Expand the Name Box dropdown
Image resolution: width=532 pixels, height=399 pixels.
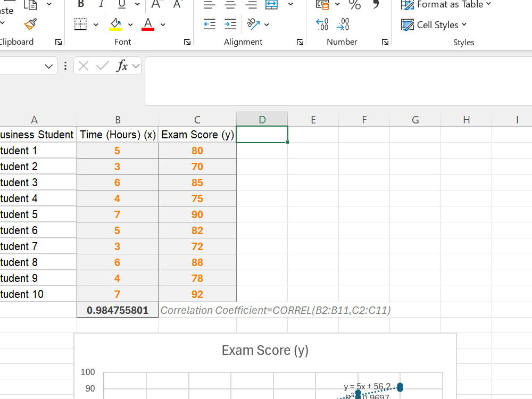click(x=49, y=66)
